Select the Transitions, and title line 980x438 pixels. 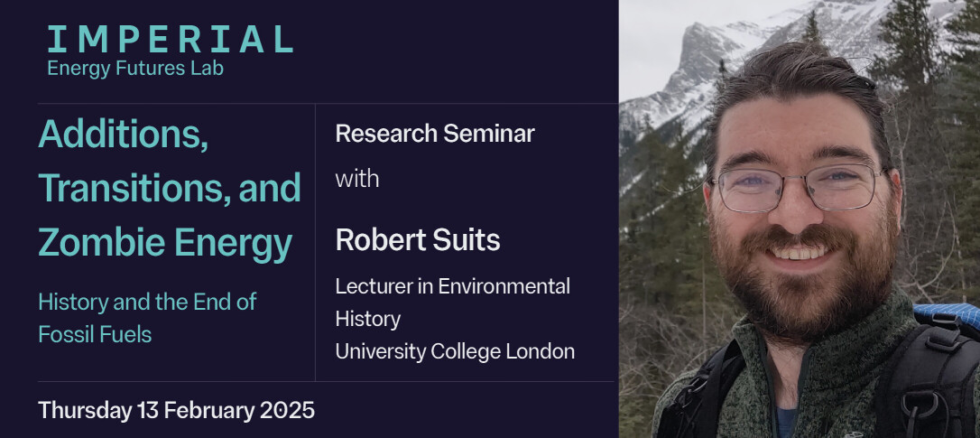click(x=170, y=188)
